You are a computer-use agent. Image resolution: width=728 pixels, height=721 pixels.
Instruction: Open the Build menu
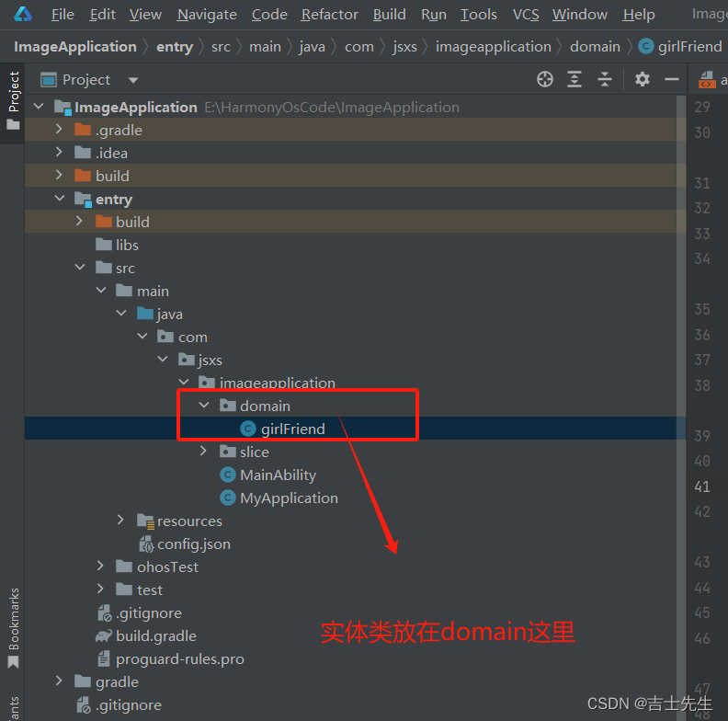[x=389, y=15]
